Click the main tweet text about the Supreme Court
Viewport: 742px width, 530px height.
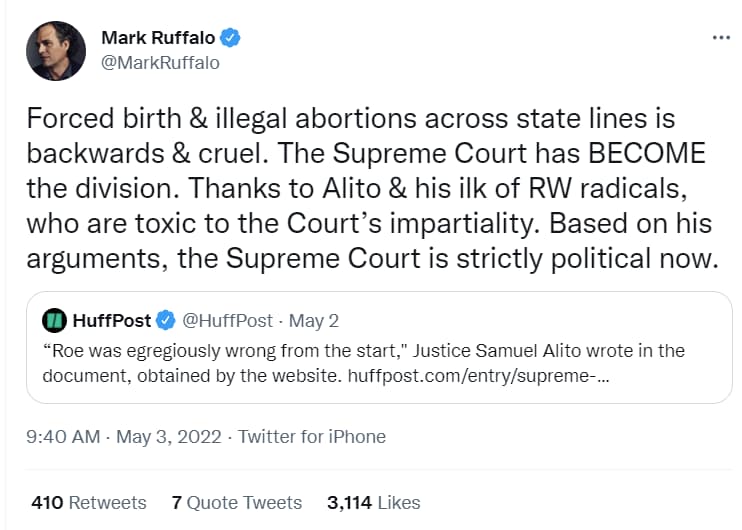coord(372,188)
